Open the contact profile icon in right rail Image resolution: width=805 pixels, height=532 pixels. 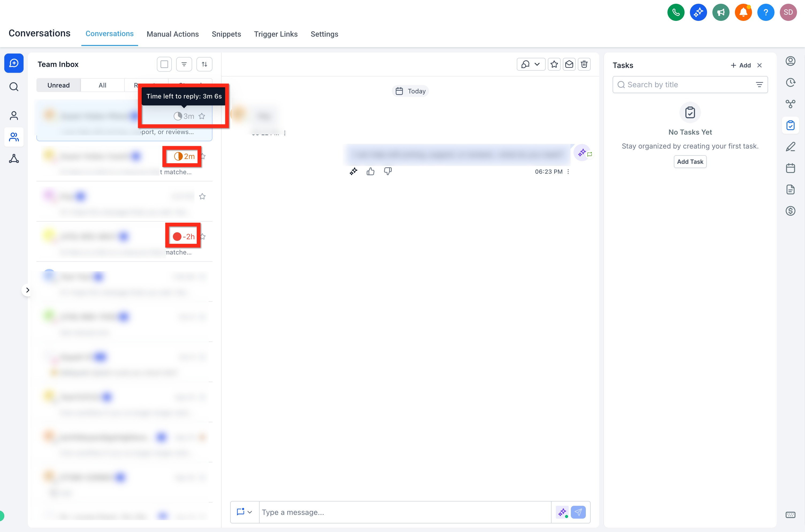[790, 61]
